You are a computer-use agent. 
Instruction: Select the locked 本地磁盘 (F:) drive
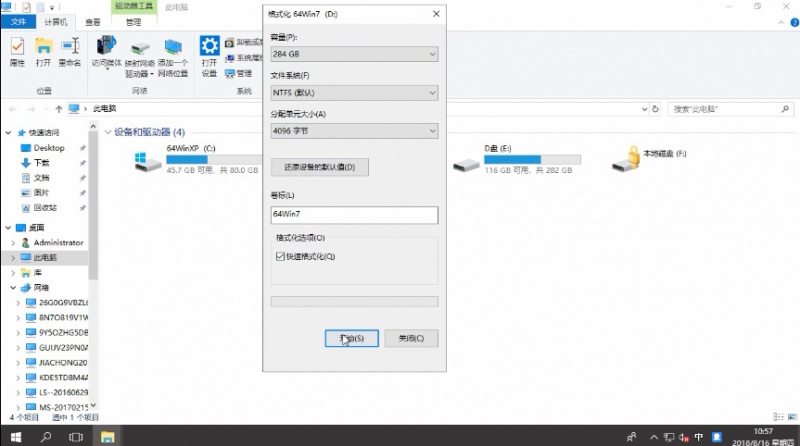click(649, 158)
